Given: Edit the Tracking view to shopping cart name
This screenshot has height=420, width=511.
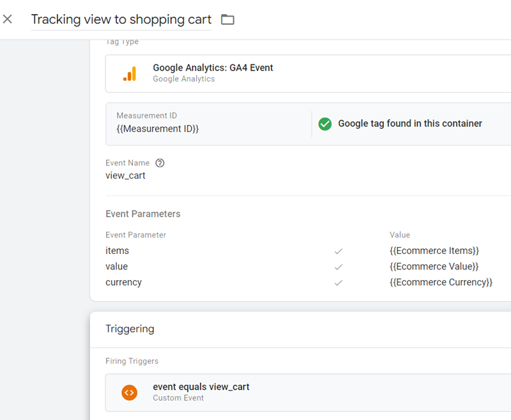Looking at the screenshot, I should (x=121, y=19).
